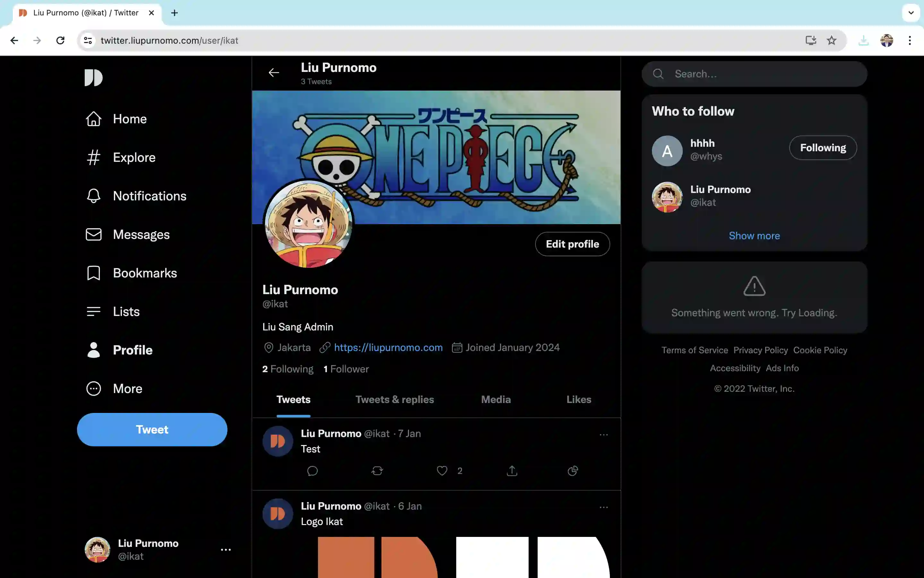Open the Explore hashtag icon
The image size is (924, 578).
[94, 157]
